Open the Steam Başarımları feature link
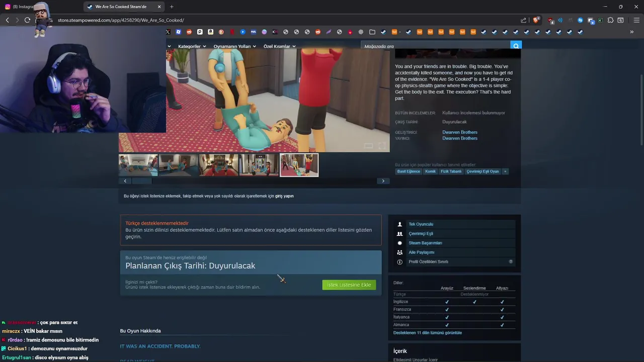The height and width of the screenshot is (362, 644). (x=425, y=243)
